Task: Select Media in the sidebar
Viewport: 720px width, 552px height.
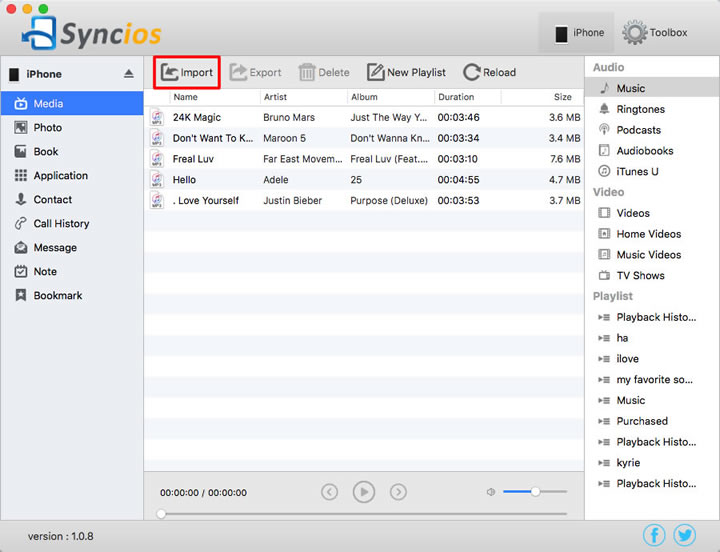Action: pos(72,103)
